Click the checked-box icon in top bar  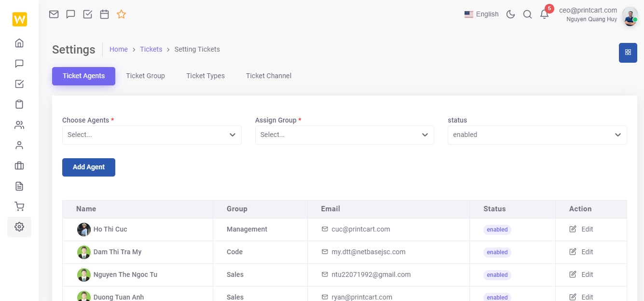87,14
